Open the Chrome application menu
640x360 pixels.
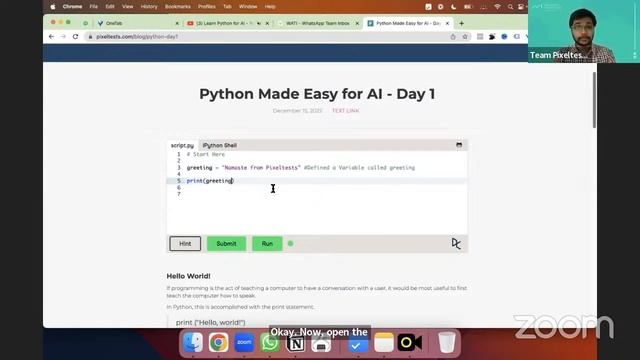click(x=72, y=7)
